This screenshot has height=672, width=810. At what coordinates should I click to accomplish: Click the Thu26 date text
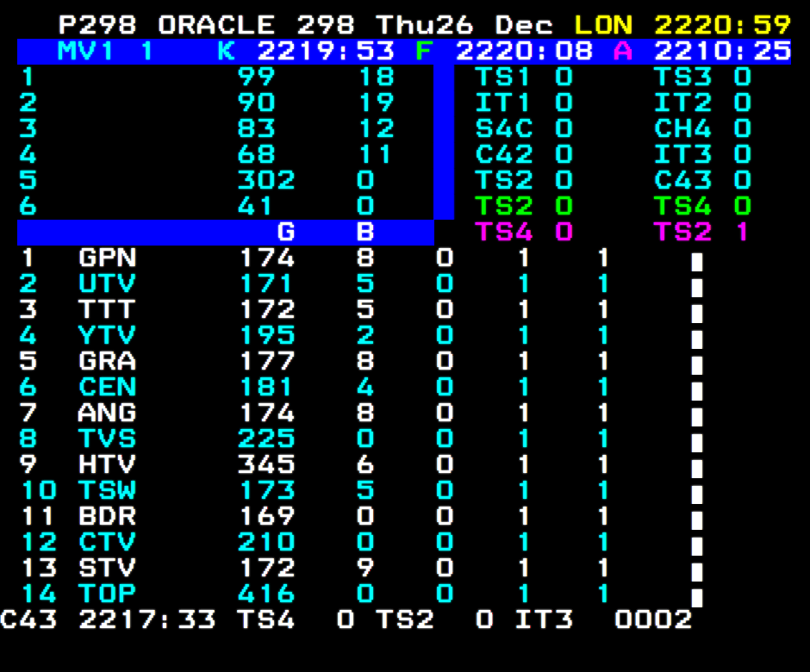(x=424, y=25)
